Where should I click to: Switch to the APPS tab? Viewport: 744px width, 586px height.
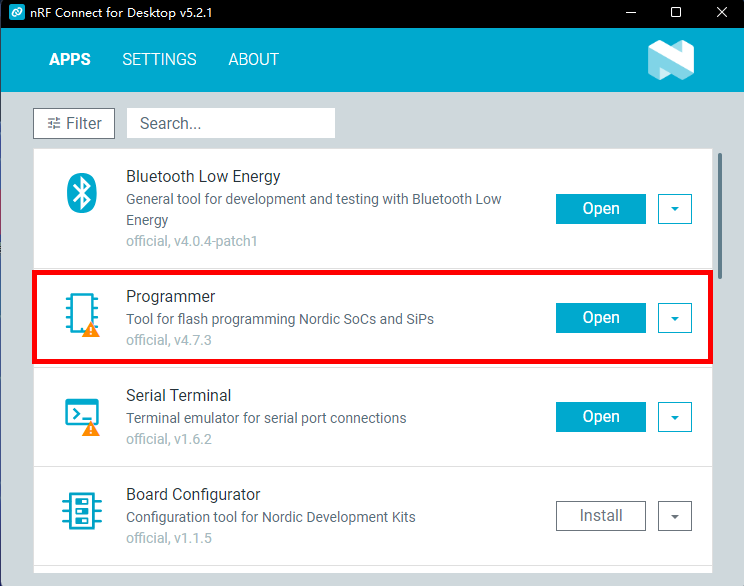coord(70,59)
